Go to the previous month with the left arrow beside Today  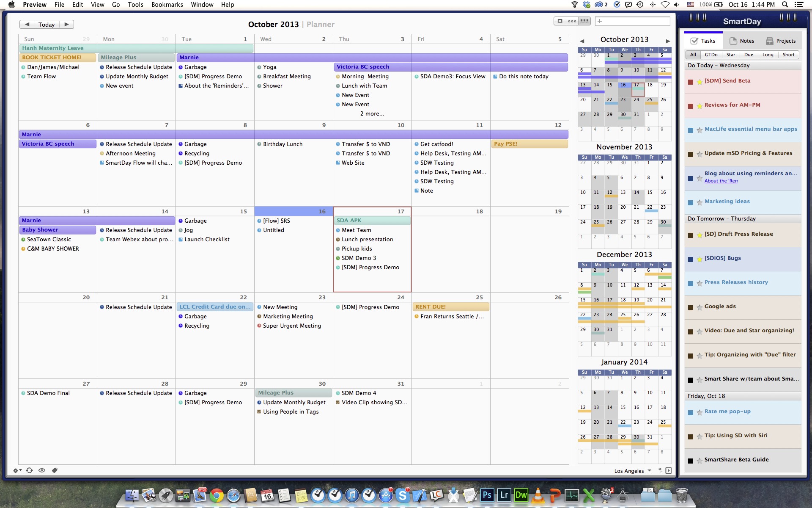(x=27, y=25)
